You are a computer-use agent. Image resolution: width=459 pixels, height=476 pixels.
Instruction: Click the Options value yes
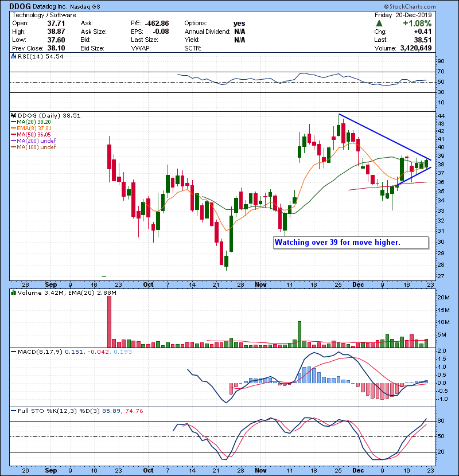239,24
